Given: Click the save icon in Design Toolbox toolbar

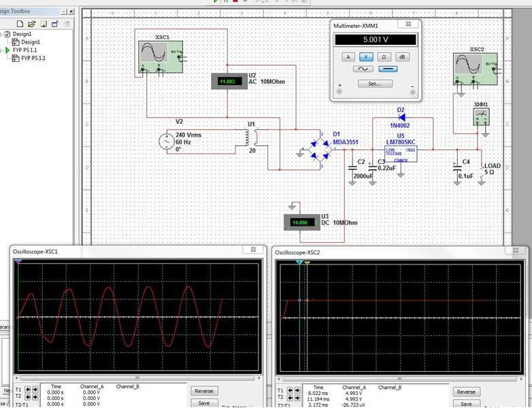Looking at the screenshot, I should pos(44,24).
